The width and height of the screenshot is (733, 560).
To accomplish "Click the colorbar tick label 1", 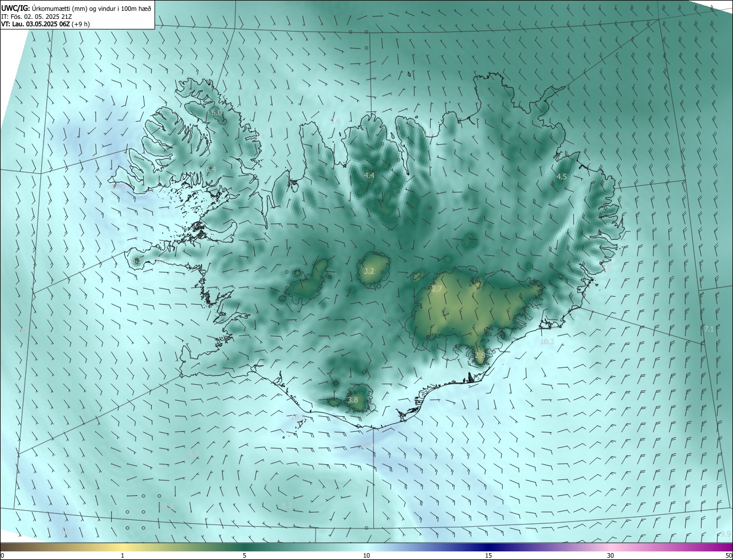I will point(123,555).
